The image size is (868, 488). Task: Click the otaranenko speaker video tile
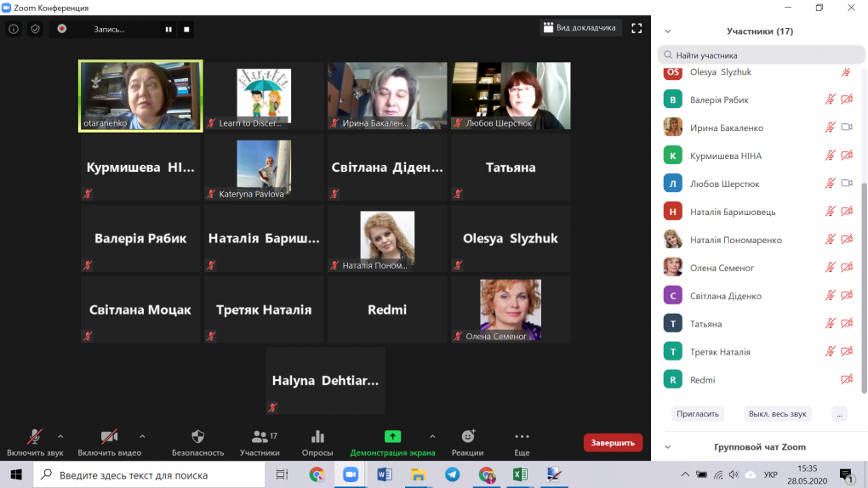pos(140,96)
